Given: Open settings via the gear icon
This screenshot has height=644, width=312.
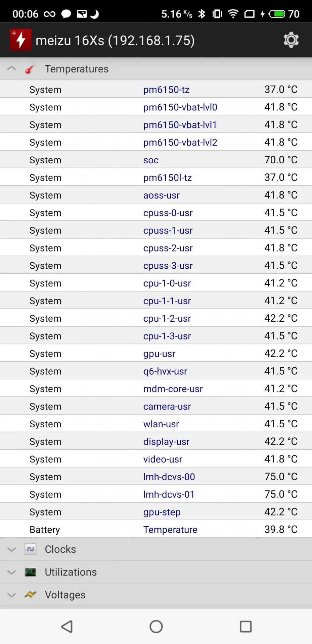Looking at the screenshot, I should [x=291, y=40].
